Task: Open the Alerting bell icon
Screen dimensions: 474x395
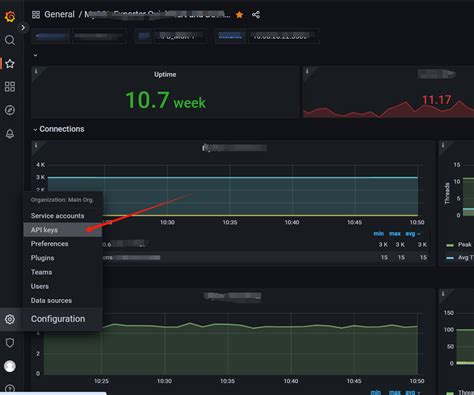Action: click(10, 134)
